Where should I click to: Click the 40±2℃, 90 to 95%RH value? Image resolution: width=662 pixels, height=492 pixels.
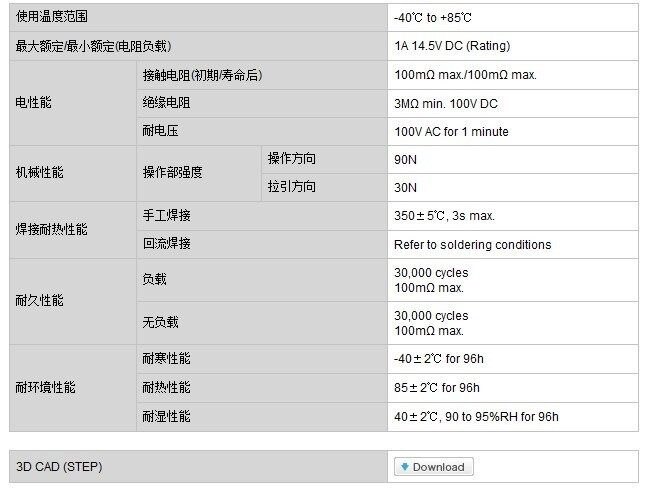click(476, 417)
